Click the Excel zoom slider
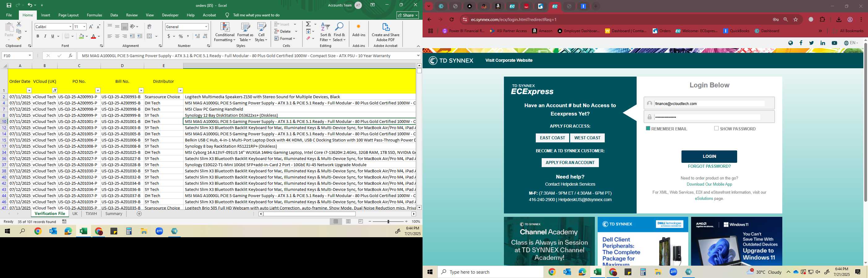This screenshot has width=868, height=278. 388,221
